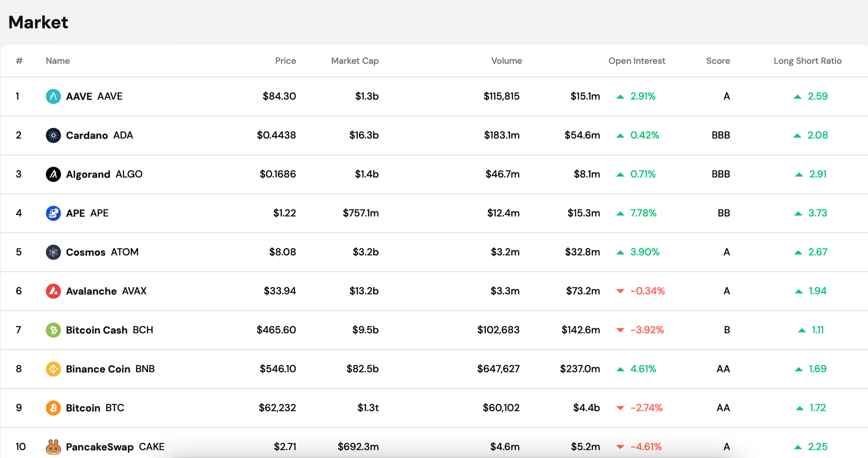Click the green up arrow beside ratio 3.73
Viewport: 868px width, 458px height.
(798, 213)
